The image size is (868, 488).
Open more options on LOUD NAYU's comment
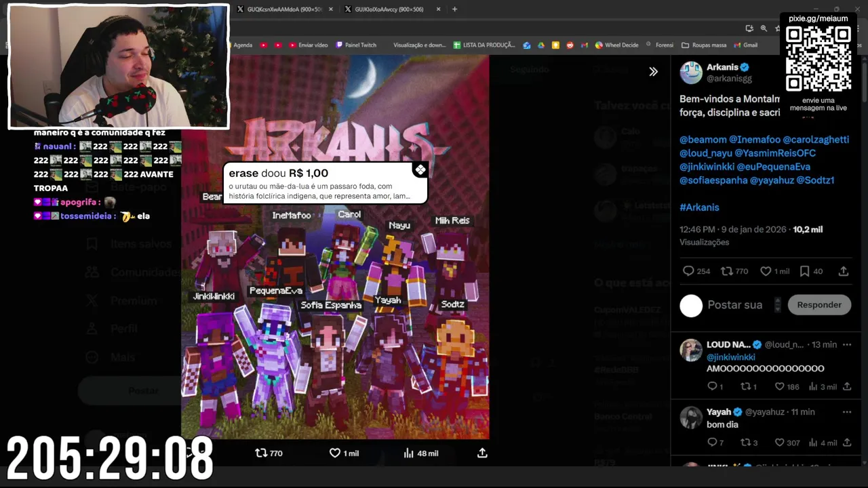tap(847, 344)
